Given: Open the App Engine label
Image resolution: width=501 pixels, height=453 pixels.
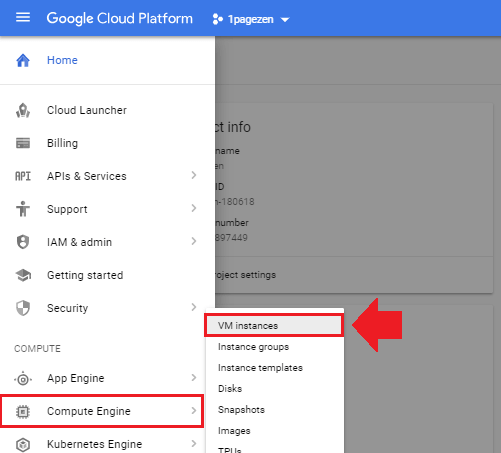Looking at the screenshot, I should 76,378.
